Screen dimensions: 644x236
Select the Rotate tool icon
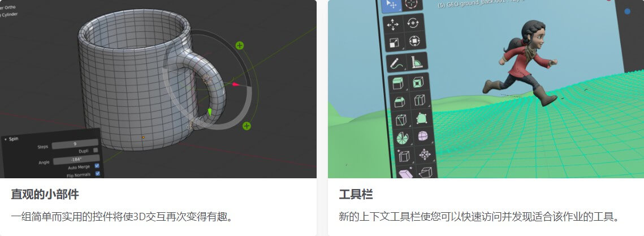[413, 23]
